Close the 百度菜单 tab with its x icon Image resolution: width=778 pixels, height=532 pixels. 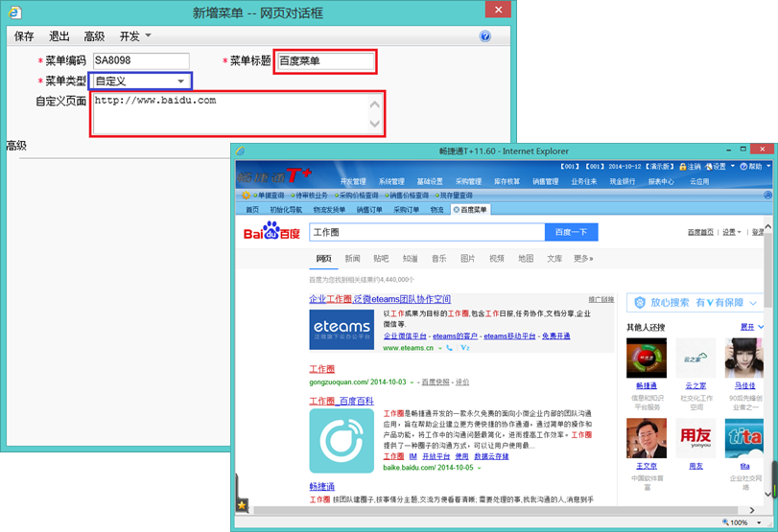coord(457,210)
